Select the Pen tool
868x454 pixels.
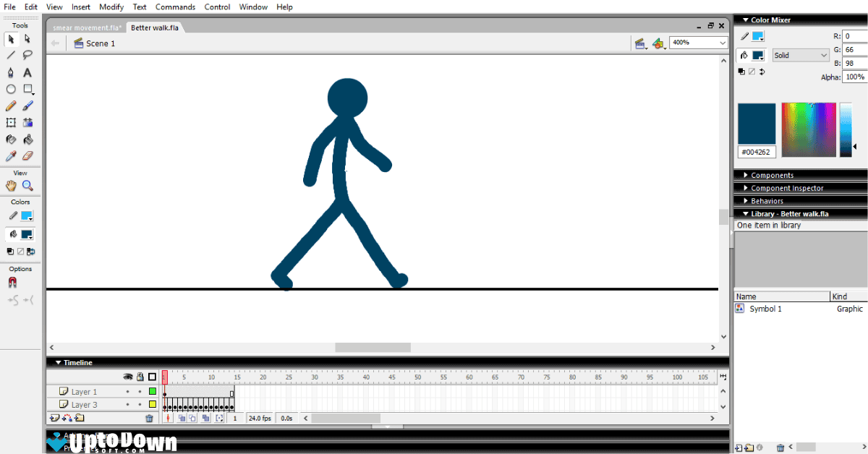click(x=11, y=72)
